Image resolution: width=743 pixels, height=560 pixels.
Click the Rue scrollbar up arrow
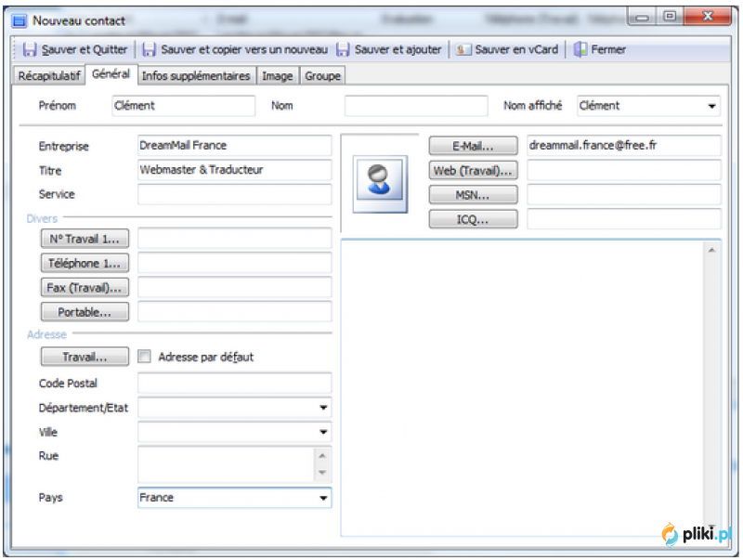coord(322,456)
